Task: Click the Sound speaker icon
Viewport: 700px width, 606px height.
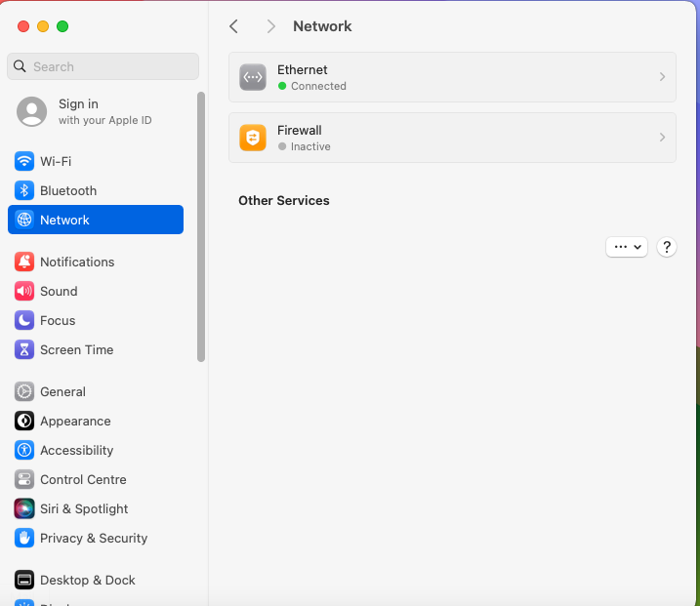Action: click(x=24, y=291)
